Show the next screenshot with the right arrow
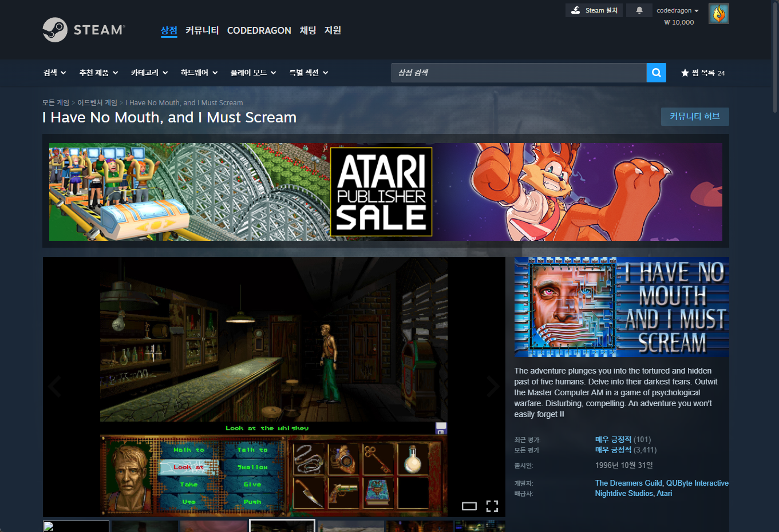The height and width of the screenshot is (532, 779). tap(493, 387)
